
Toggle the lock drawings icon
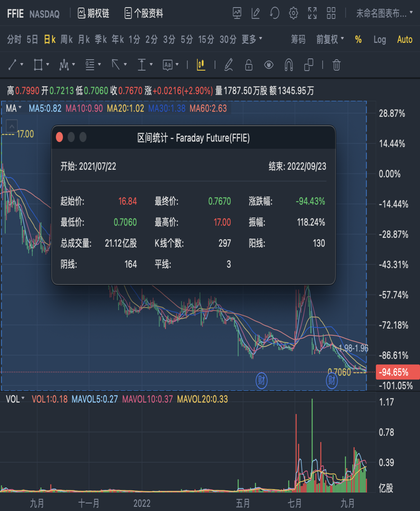(x=249, y=65)
